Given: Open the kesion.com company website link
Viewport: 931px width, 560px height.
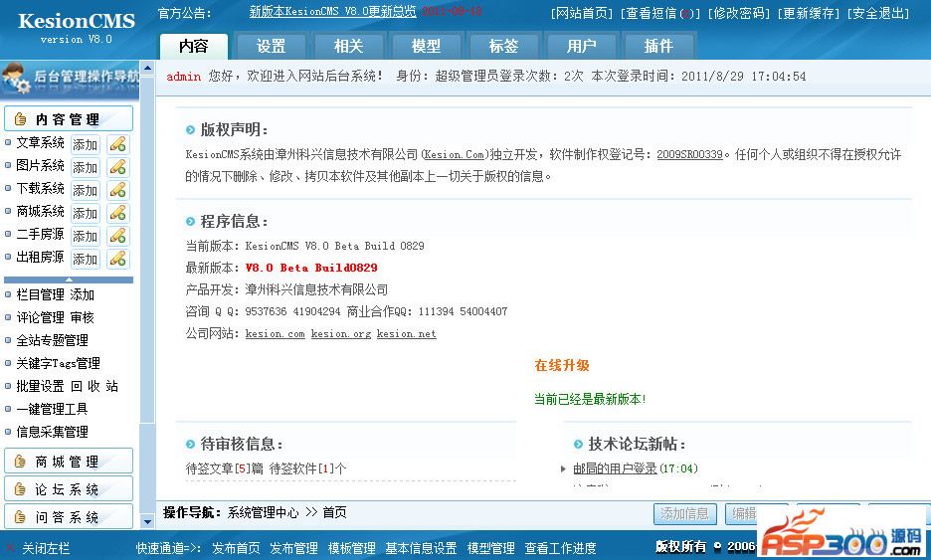Looking at the screenshot, I should [x=275, y=334].
